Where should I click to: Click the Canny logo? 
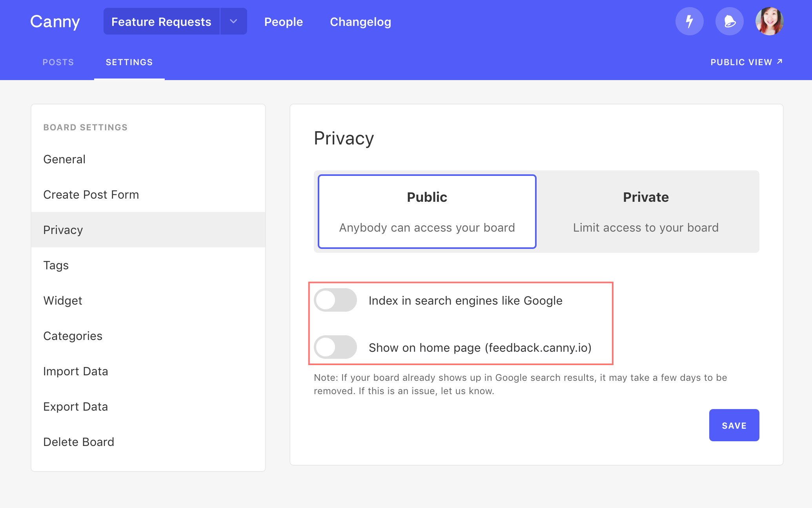point(55,22)
